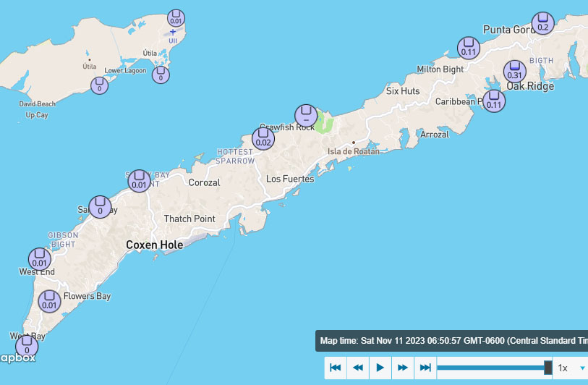The image size is (588, 385).
Task: Click the 0.11 gauge marker below Oak Ridge
Action: point(494,101)
